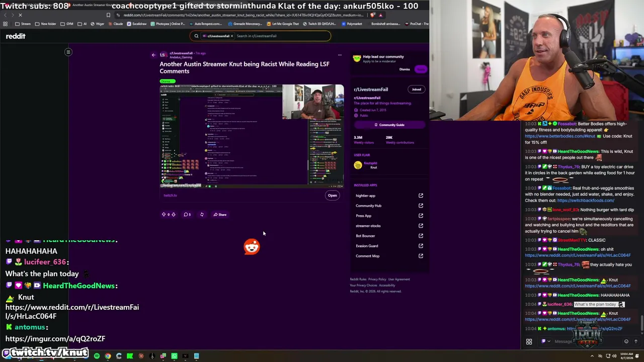This screenshot has height=362, width=644.
Task: Click the Knut user flair entry
Action: tap(366, 165)
